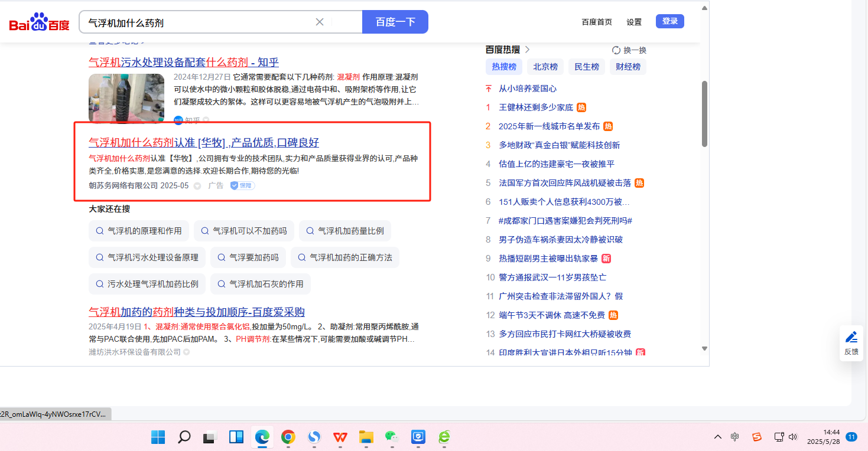The height and width of the screenshot is (451, 868).
Task: Switch to the 民生榜 tab
Action: (587, 67)
